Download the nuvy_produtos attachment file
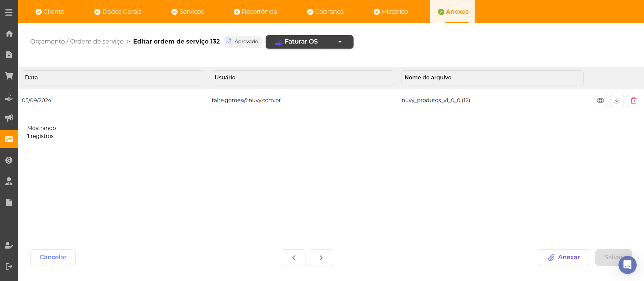Screen dimensions: 644x281 pos(617,100)
